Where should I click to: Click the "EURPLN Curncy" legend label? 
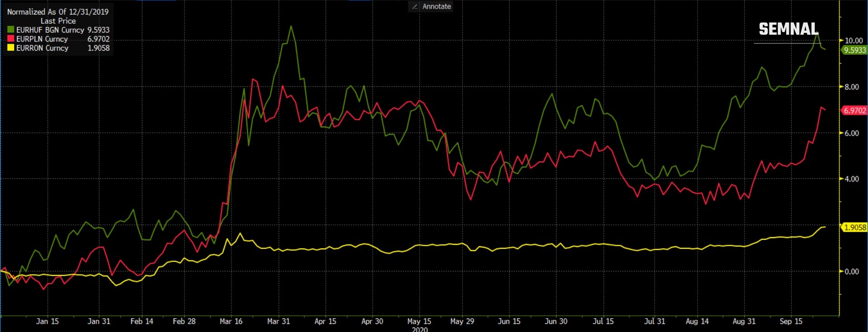click(x=42, y=39)
